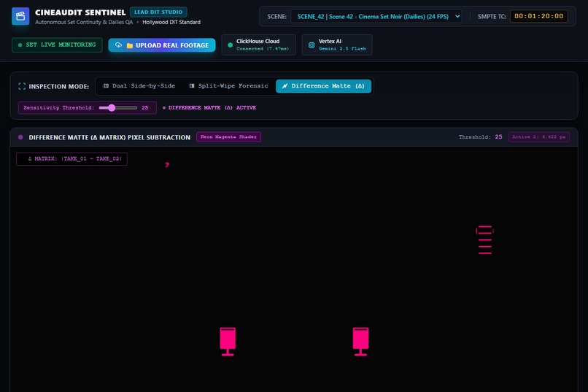
Task: Toggle SET LIVE MONITORING button
Action: click(x=57, y=45)
